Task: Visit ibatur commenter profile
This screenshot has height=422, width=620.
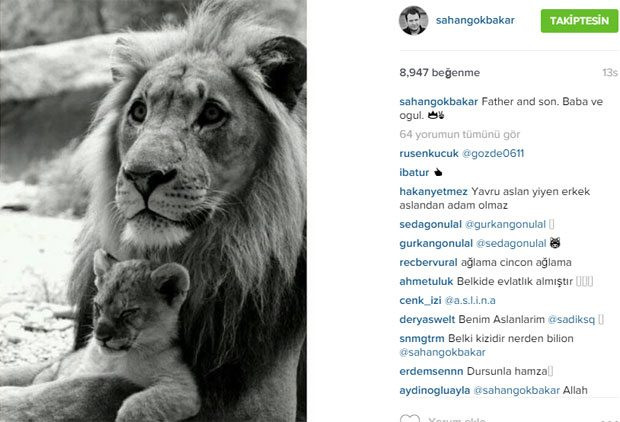Action: [414, 172]
